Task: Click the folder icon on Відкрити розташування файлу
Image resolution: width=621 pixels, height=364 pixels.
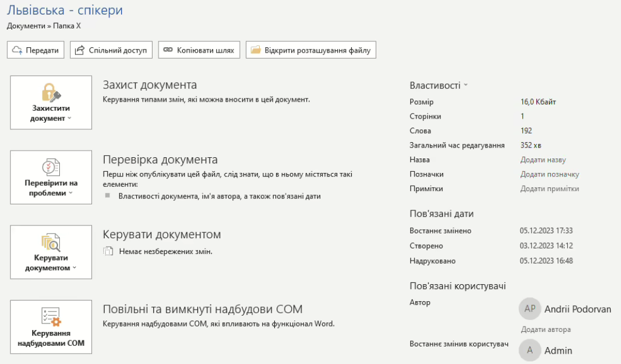Action: (255, 50)
